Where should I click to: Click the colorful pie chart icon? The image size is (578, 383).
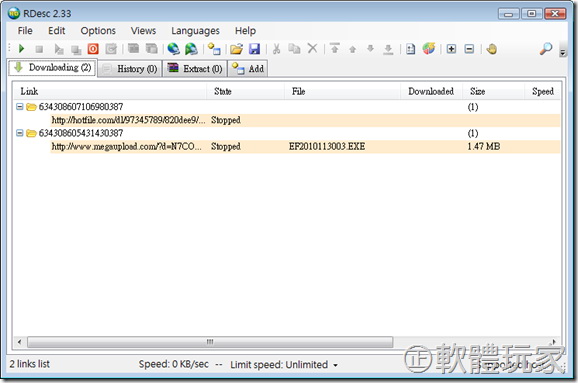(429, 48)
